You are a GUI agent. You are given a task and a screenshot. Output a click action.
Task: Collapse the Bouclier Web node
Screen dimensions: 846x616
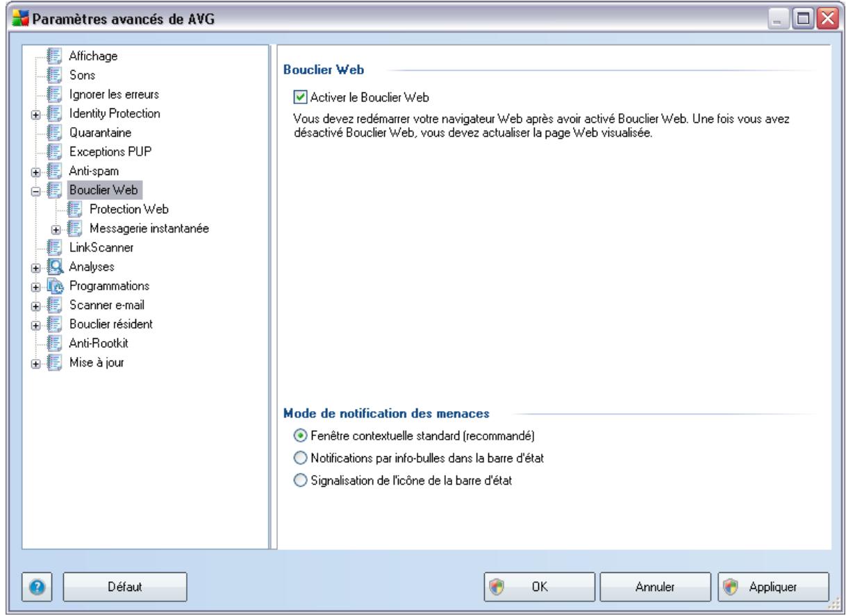point(34,190)
